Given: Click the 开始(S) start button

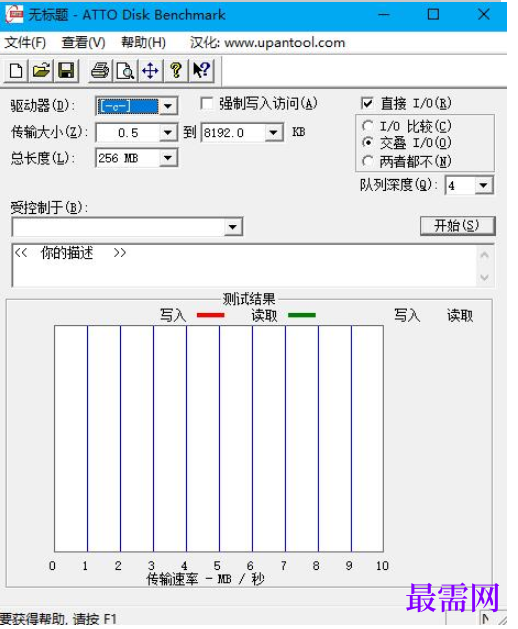Looking at the screenshot, I should click(457, 226).
